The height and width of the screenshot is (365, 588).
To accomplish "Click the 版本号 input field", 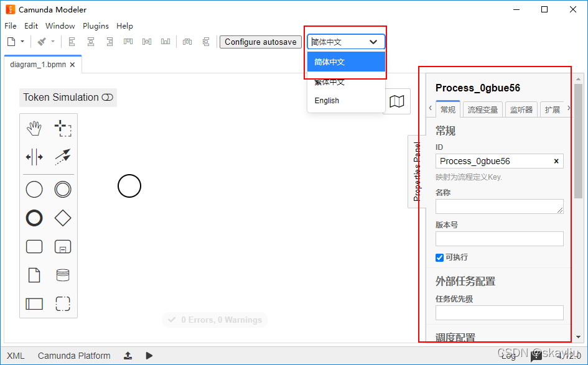I will (500, 239).
